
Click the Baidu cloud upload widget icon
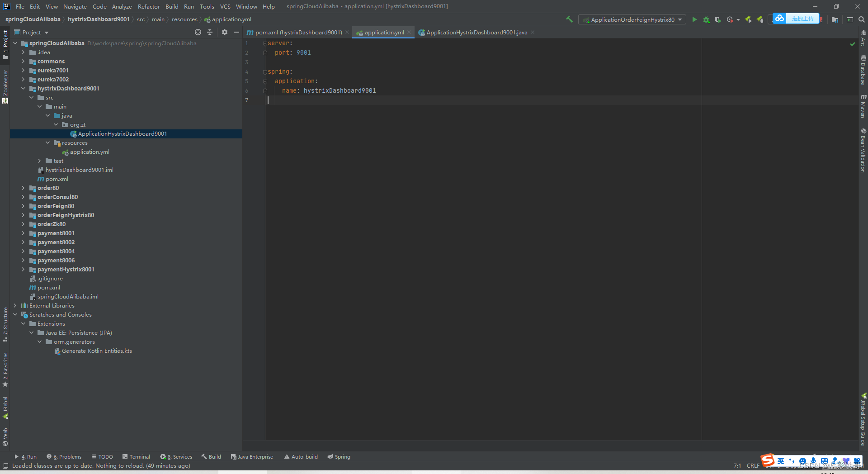point(779,19)
